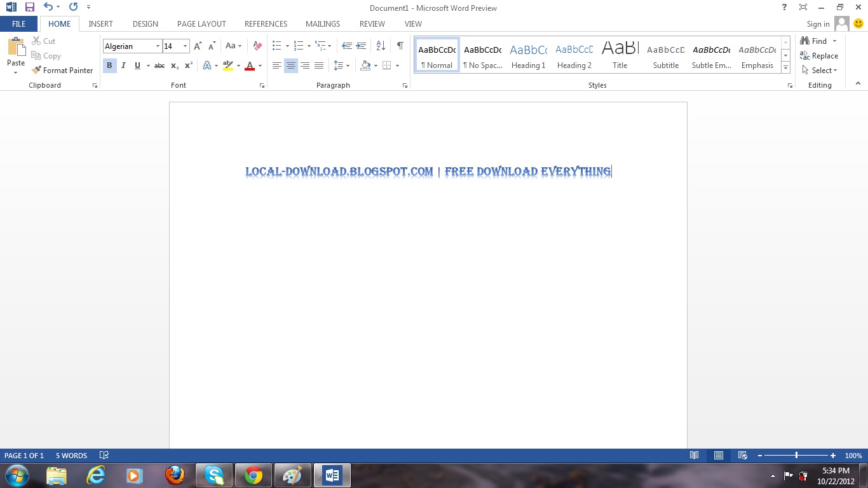Open the Algerian font name dropdown
868x488 pixels.
click(158, 46)
